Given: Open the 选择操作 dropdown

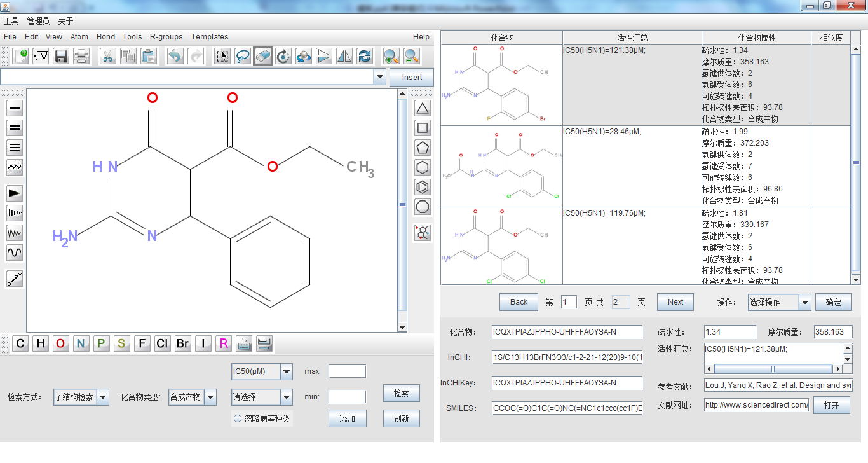Looking at the screenshot, I should [x=779, y=302].
